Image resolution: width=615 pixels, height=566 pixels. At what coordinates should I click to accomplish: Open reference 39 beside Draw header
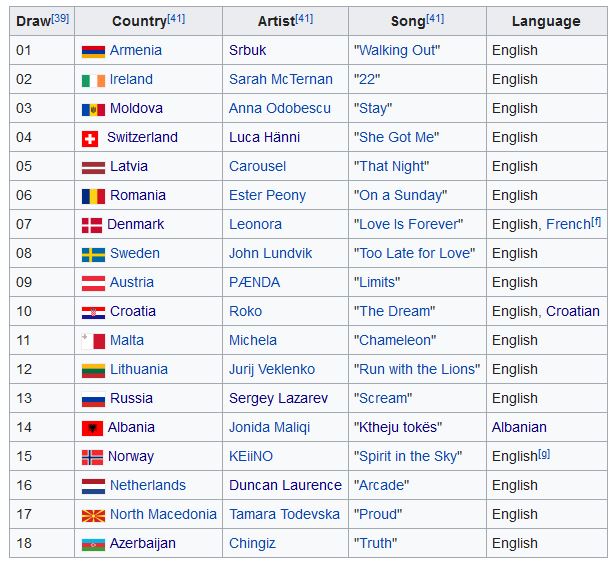(61, 18)
